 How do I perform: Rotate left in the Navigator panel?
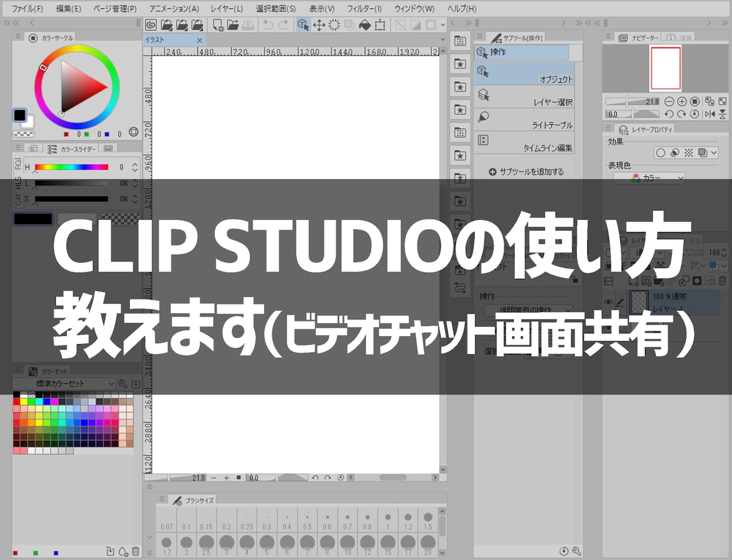[669, 114]
